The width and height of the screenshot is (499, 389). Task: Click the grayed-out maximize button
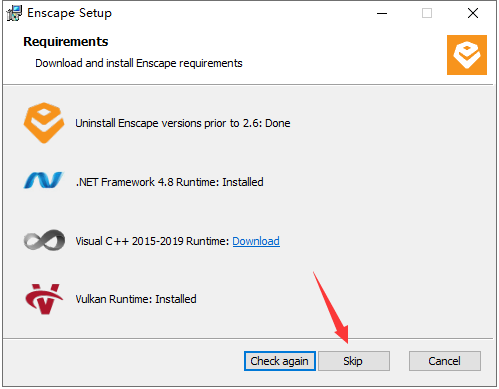click(x=427, y=13)
